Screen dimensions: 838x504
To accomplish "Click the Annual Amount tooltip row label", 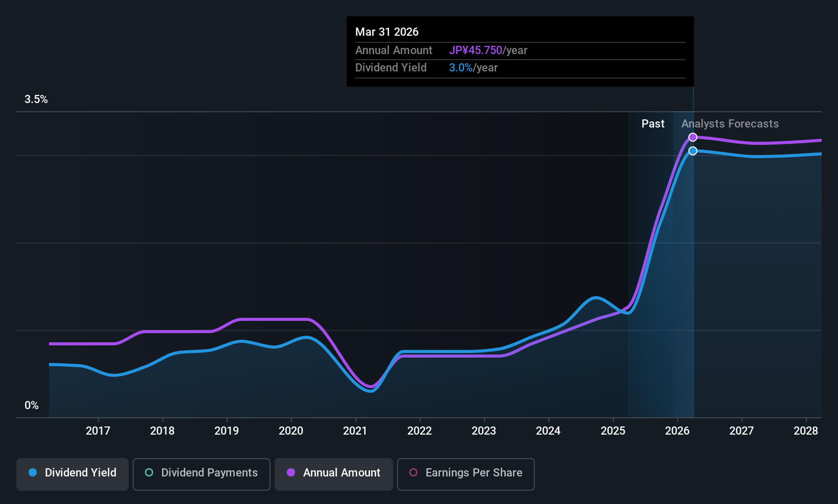I will [x=393, y=51].
